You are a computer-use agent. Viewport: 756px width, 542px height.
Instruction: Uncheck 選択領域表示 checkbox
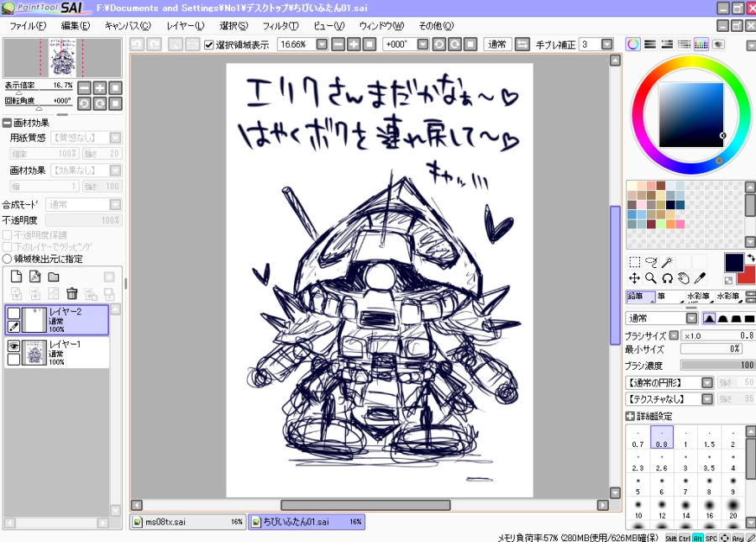point(209,45)
